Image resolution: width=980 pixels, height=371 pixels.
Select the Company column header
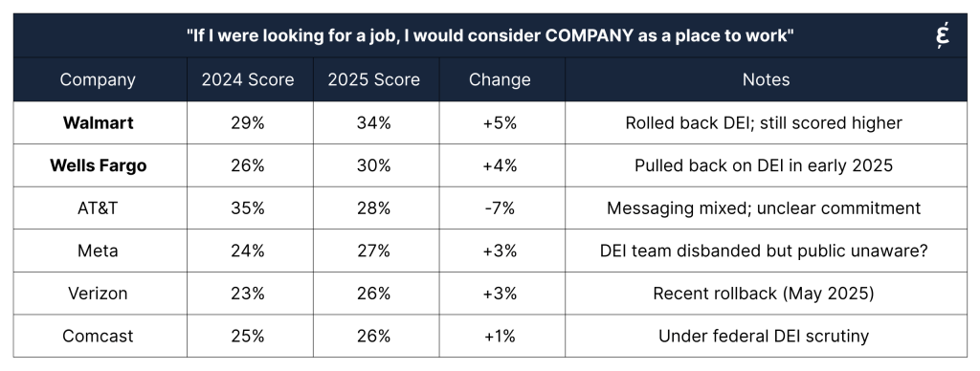(x=98, y=80)
